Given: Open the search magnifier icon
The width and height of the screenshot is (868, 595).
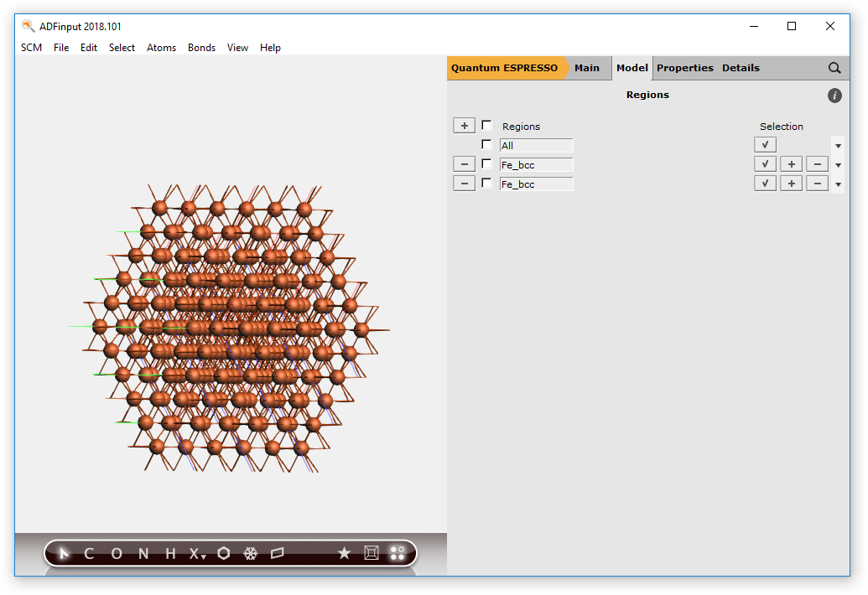Looking at the screenshot, I should [834, 68].
